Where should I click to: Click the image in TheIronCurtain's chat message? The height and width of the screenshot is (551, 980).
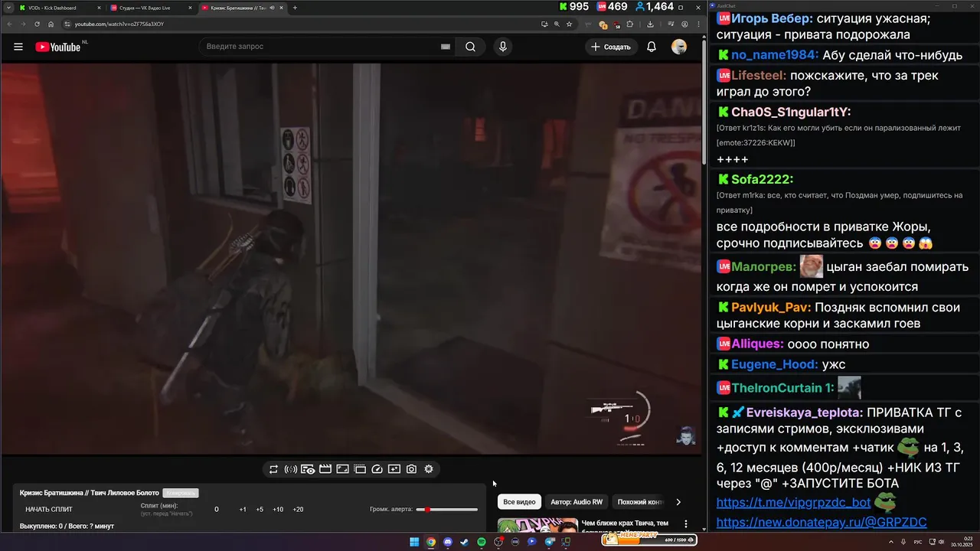click(x=849, y=387)
